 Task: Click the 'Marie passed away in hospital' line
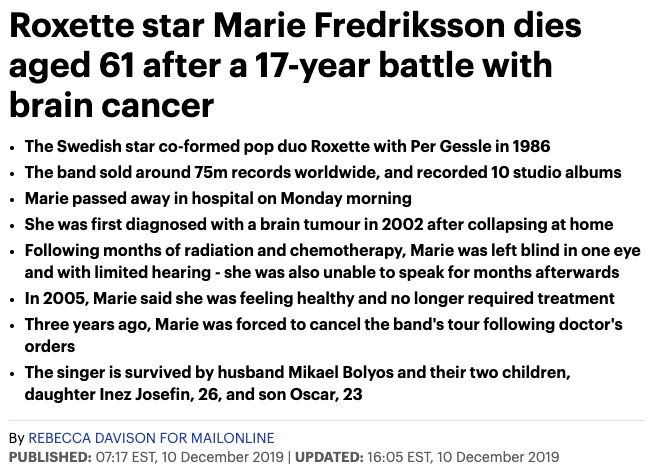[218, 198]
